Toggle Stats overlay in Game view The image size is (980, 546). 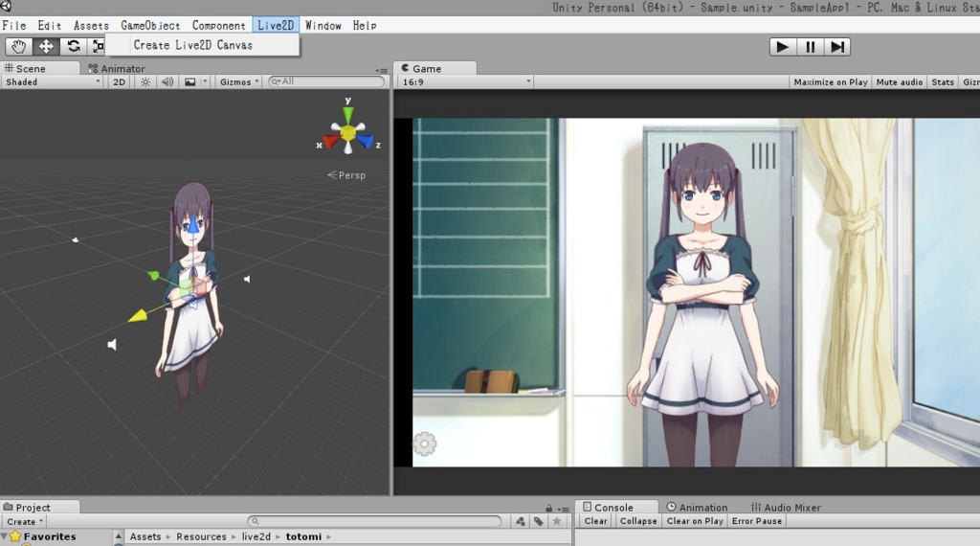coord(942,82)
